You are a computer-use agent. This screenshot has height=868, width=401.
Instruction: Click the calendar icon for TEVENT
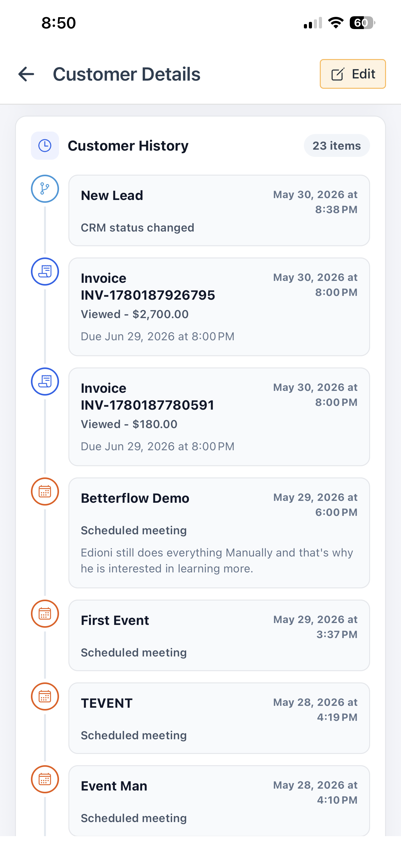(45, 696)
